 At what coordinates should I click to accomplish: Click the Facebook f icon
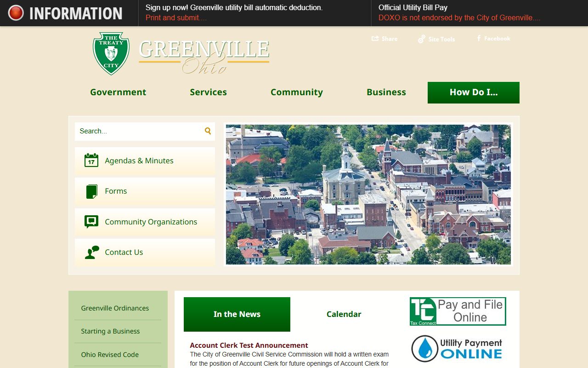pos(479,39)
